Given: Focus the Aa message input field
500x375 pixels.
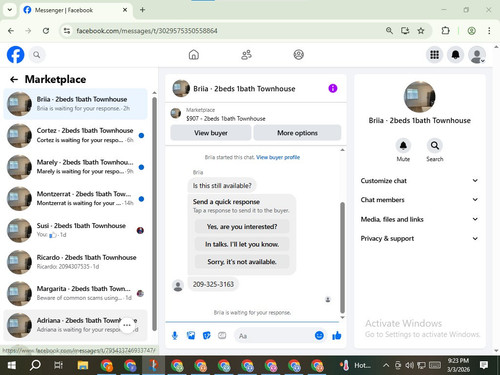Looking at the screenshot, I should 275,336.
